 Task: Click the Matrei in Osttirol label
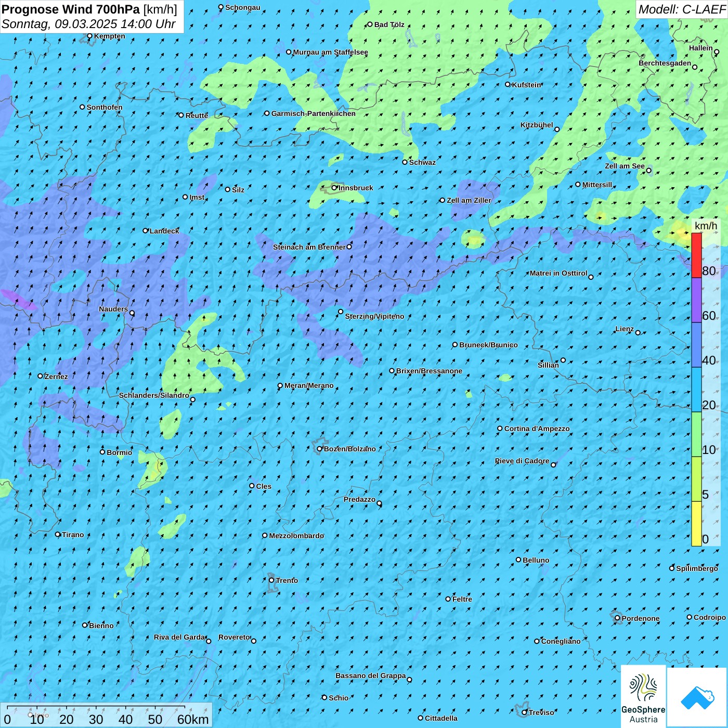558,273
